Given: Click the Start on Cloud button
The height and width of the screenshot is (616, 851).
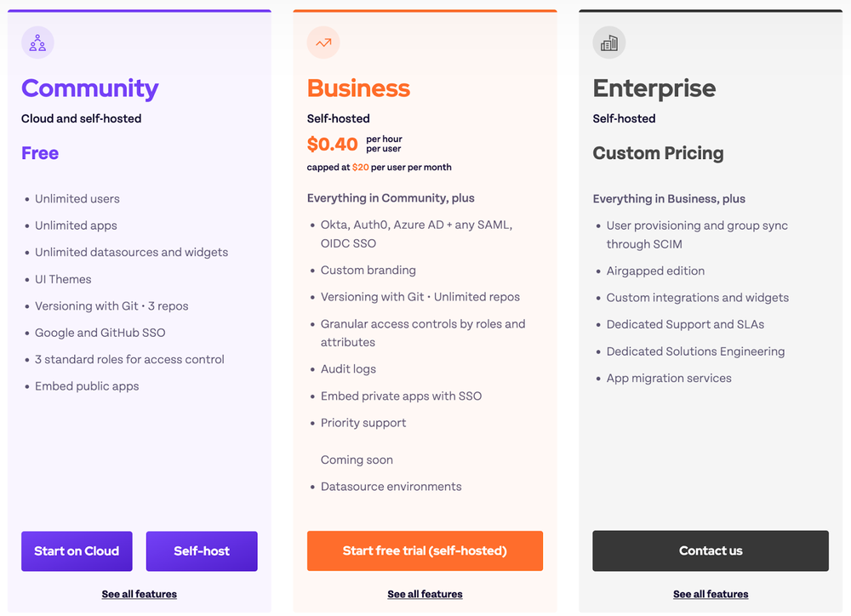Looking at the screenshot, I should point(77,550).
